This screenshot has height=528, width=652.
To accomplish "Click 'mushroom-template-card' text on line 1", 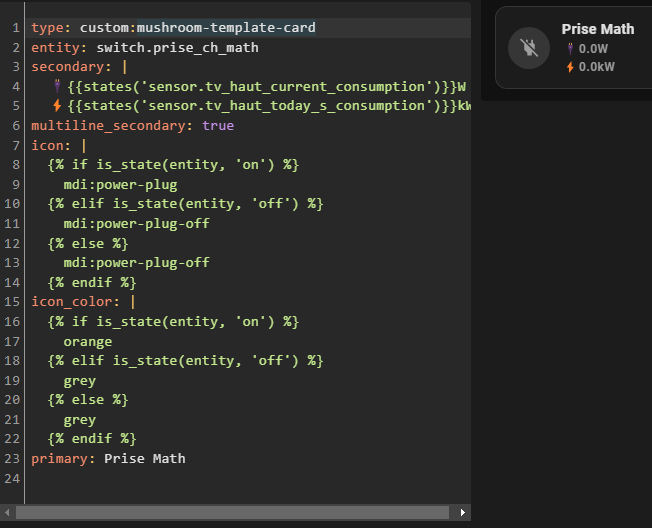I will pos(226,27).
